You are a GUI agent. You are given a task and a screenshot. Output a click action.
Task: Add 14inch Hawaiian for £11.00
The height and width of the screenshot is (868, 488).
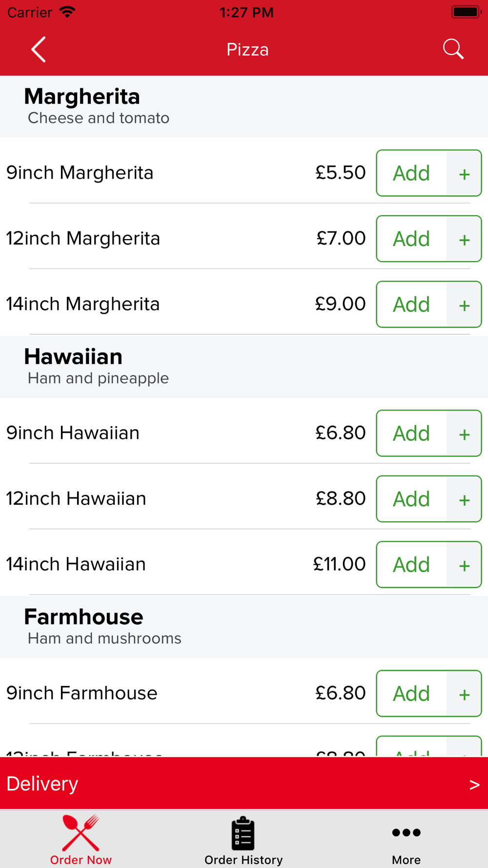point(411,565)
